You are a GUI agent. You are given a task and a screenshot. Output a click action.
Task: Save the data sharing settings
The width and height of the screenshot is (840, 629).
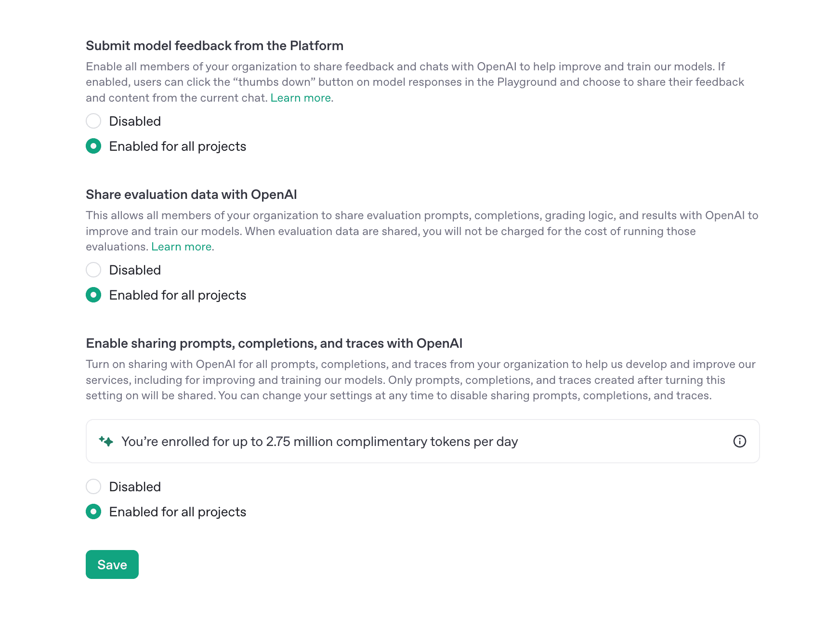click(x=112, y=564)
